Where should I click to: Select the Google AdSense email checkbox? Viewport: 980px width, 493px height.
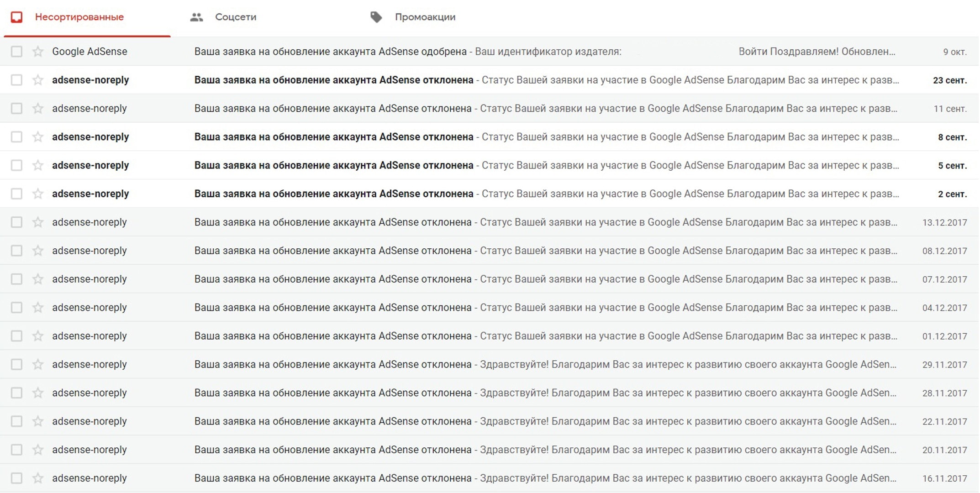tap(16, 52)
